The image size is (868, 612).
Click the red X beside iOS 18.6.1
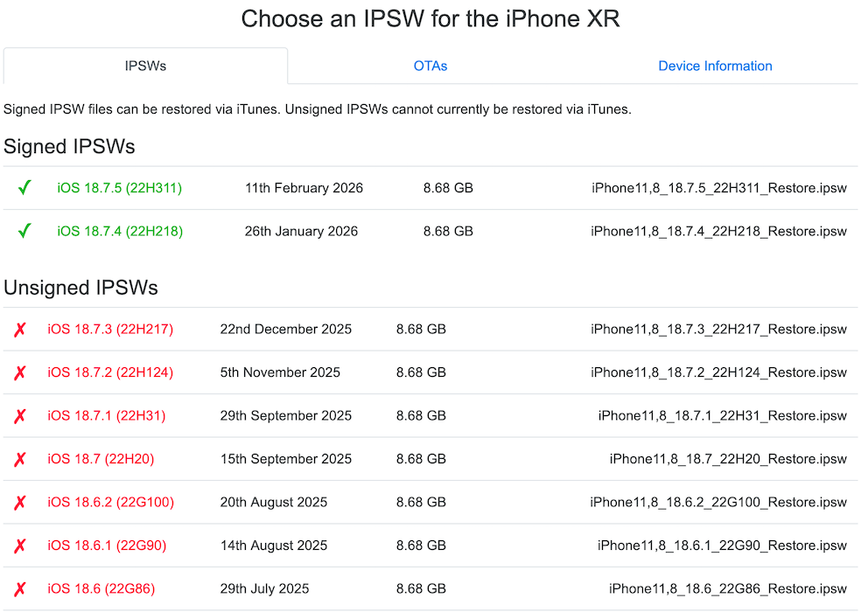20,546
